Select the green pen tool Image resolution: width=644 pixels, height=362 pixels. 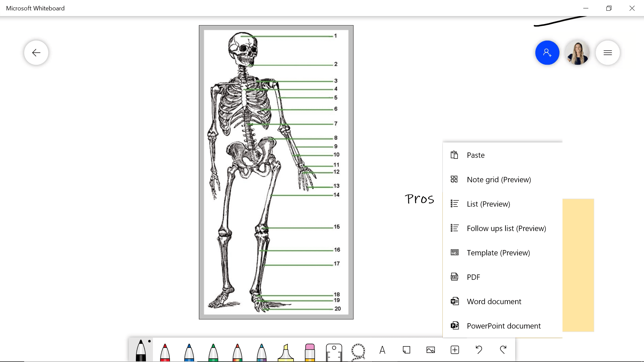click(213, 352)
